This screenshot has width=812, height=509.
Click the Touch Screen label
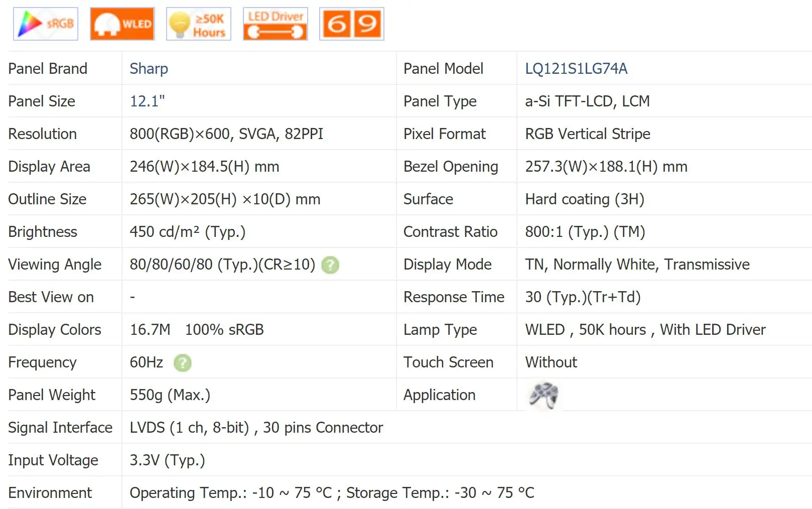pyautogui.click(x=449, y=362)
